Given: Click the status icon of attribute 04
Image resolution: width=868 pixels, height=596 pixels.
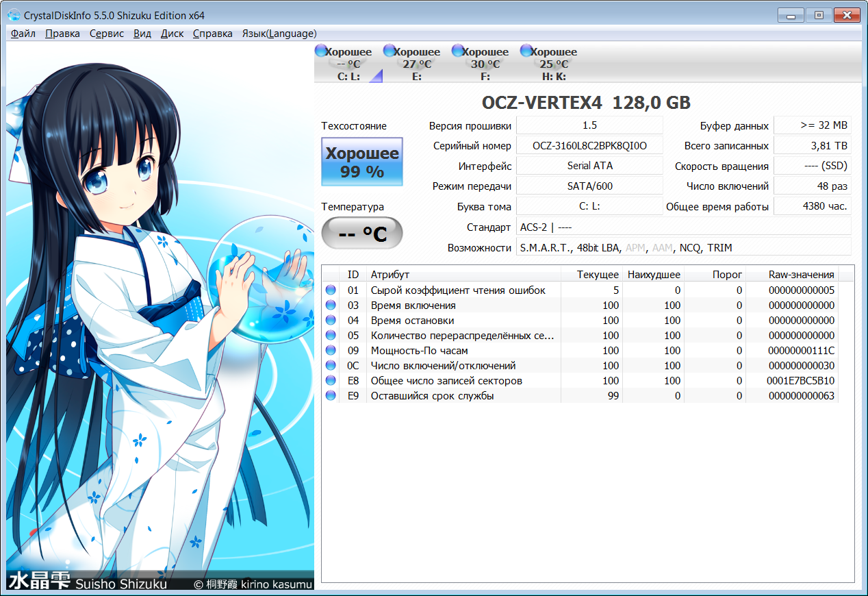Looking at the screenshot, I should pyautogui.click(x=331, y=321).
